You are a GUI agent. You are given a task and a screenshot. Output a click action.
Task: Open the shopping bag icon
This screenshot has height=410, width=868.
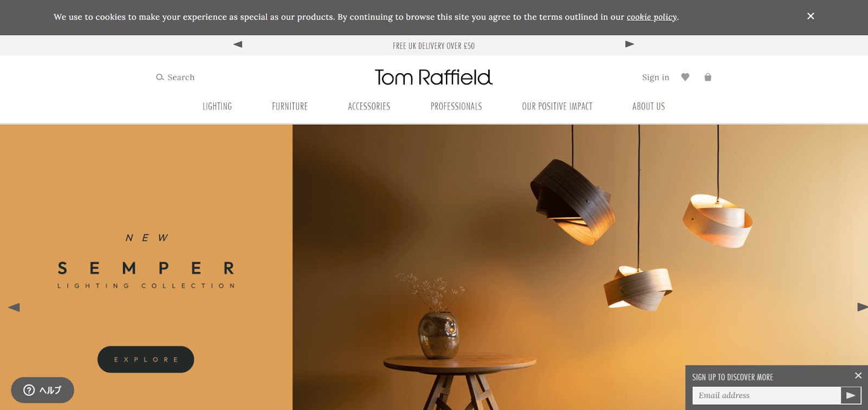point(708,77)
